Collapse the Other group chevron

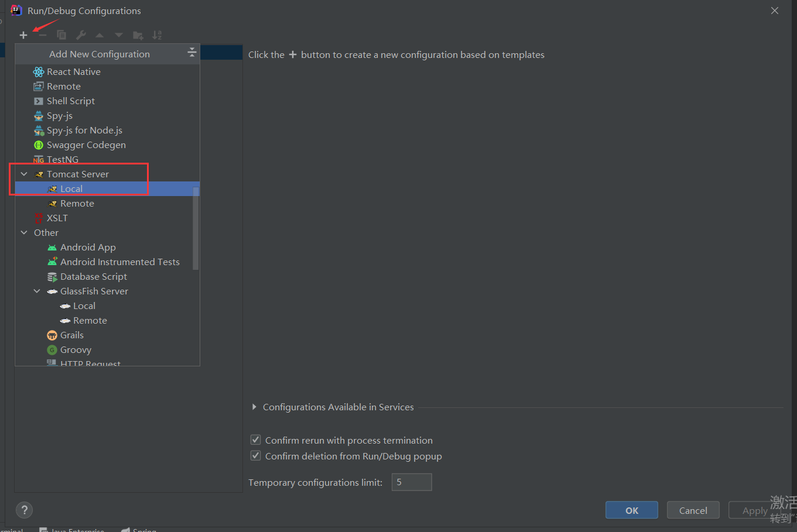pyautogui.click(x=24, y=232)
